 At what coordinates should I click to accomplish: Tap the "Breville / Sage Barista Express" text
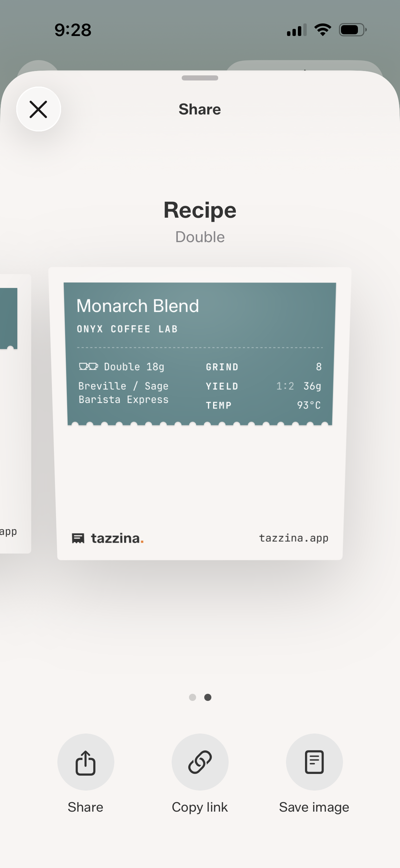click(123, 393)
